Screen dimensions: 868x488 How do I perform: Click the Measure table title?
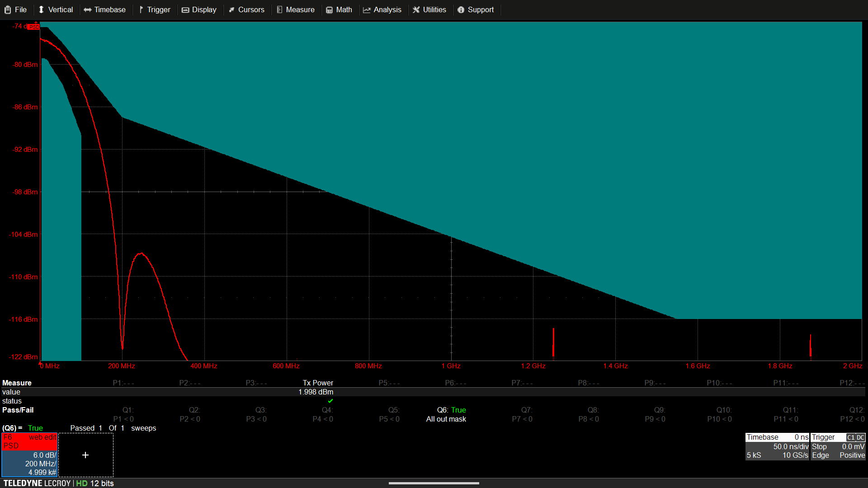(x=17, y=383)
